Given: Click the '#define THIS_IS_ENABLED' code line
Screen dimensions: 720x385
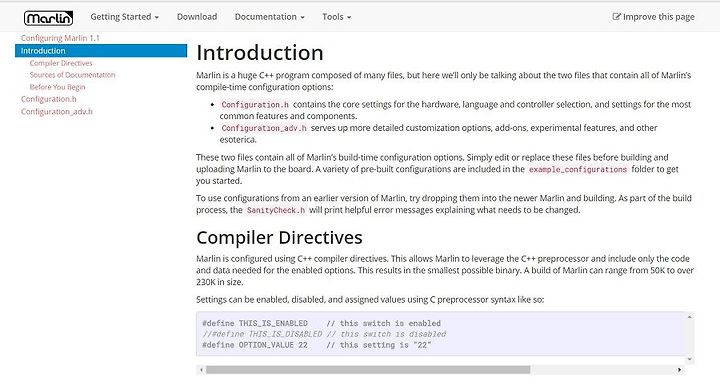Looking at the screenshot, I should pos(321,323).
